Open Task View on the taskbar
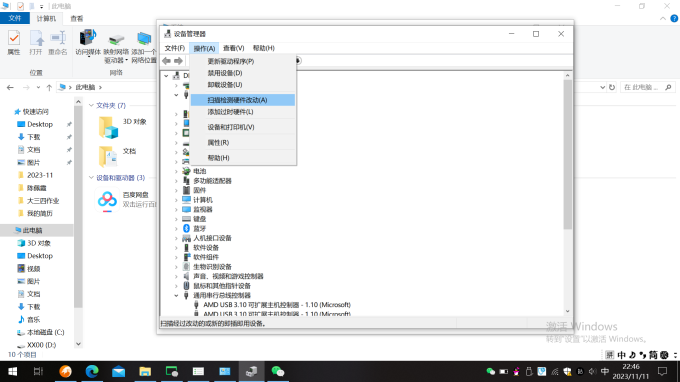Image resolution: width=680 pixels, height=382 pixels. click(38, 372)
